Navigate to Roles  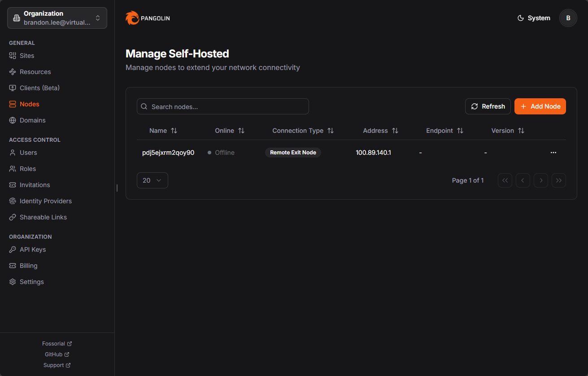[x=22, y=169]
